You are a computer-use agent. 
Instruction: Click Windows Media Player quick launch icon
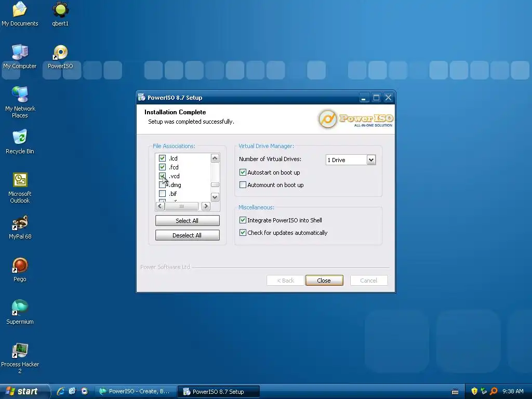pos(85,391)
